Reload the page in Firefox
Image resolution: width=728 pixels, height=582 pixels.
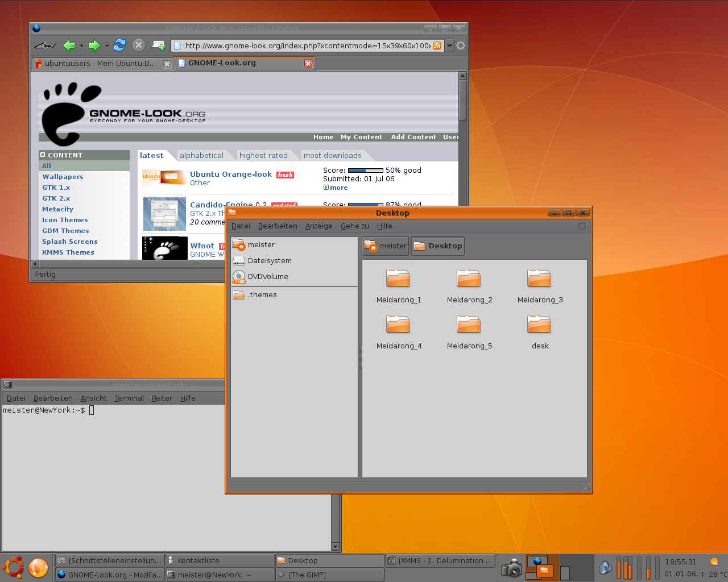(119, 45)
